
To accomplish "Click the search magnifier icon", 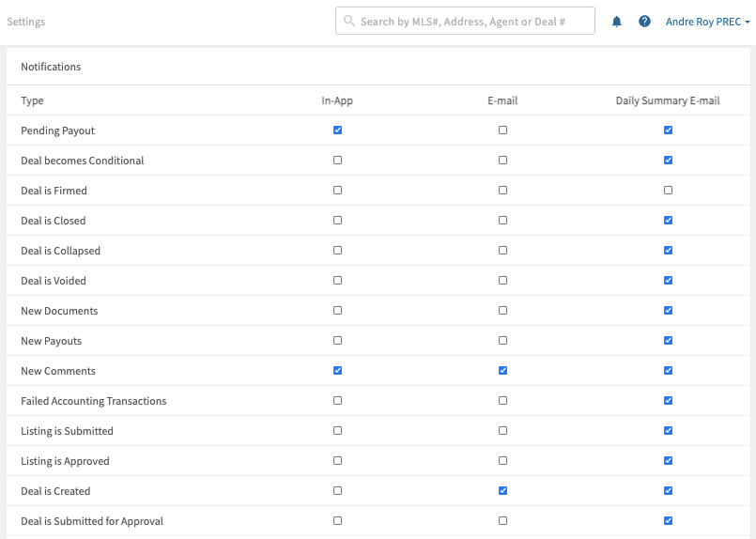I will click(x=349, y=21).
